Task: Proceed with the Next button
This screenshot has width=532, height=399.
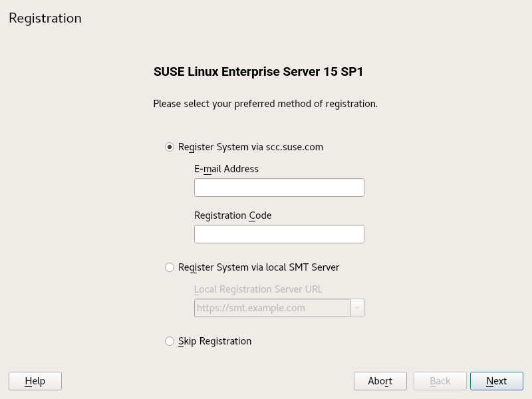Action: [x=497, y=381]
